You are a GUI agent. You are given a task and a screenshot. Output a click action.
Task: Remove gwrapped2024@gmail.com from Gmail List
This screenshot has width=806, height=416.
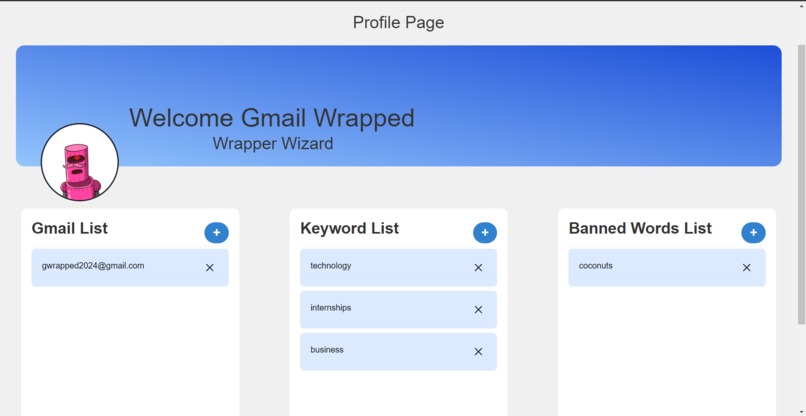pos(210,267)
